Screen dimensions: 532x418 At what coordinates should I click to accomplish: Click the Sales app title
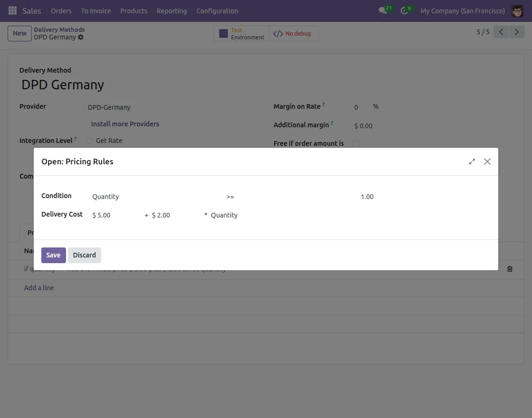click(31, 11)
